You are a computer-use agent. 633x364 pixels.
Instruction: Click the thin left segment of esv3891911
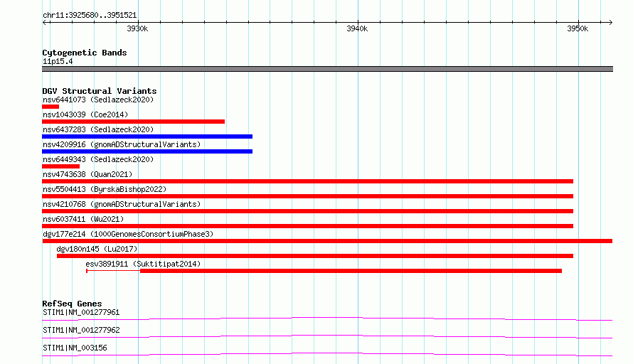tap(113, 271)
